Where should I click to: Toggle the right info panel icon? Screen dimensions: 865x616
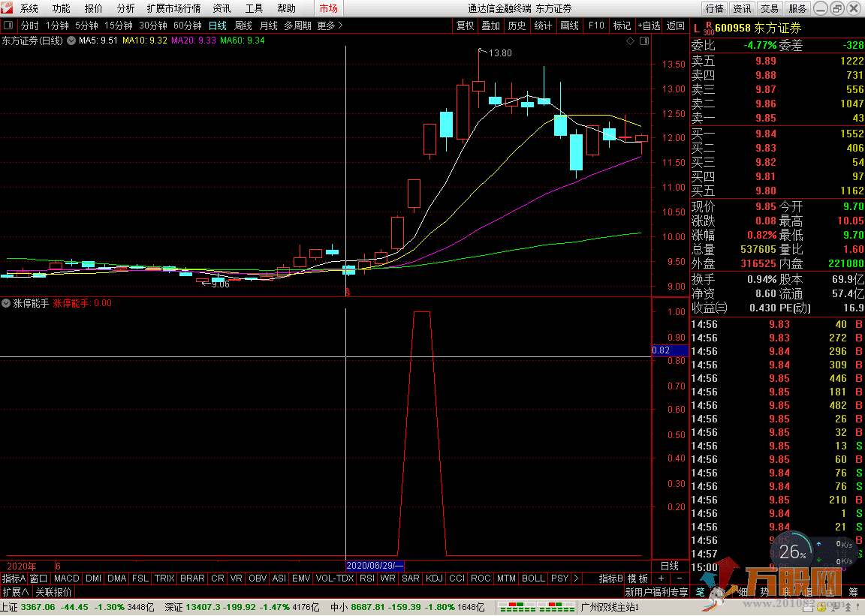pyautogui.click(x=643, y=41)
